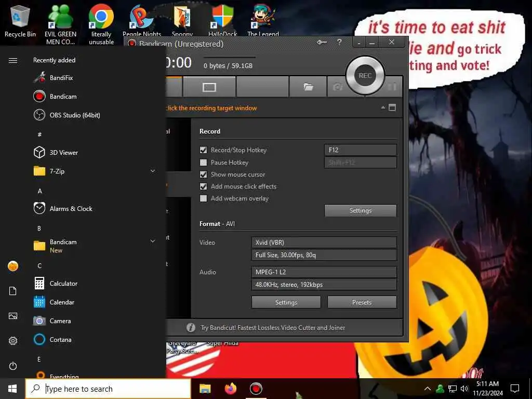The image size is (532, 399).
Task: Open File Explorer from taskbar
Action: (x=205, y=389)
